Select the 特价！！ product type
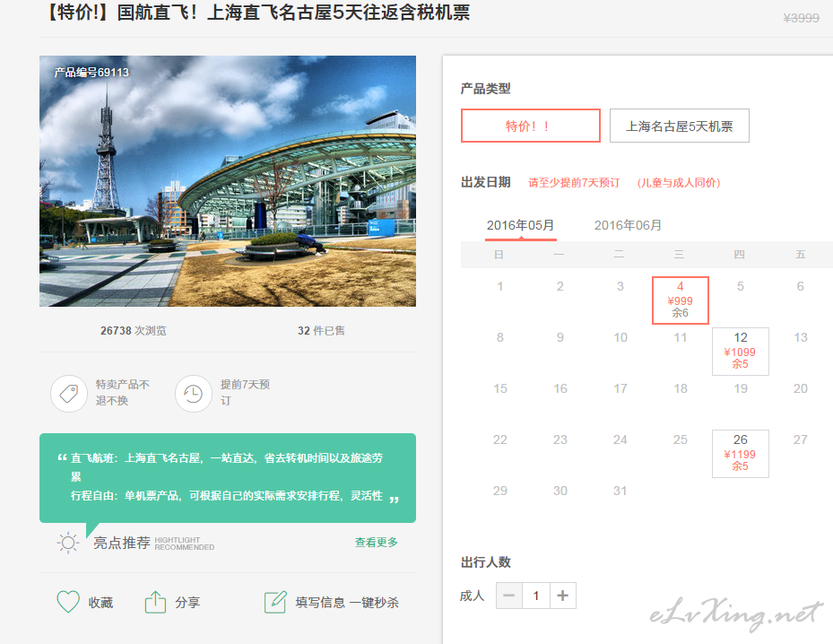This screenshot has width=833, height=644. [x=530, y=126]
